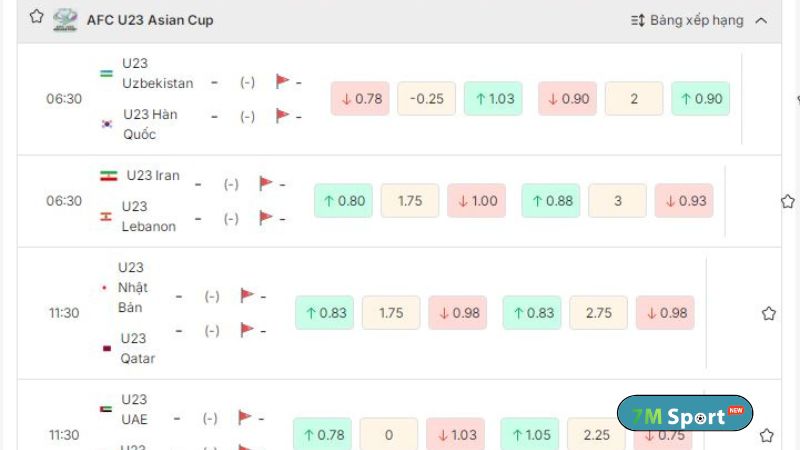Open the U23 Qatar team name

(x=136, y=348)
